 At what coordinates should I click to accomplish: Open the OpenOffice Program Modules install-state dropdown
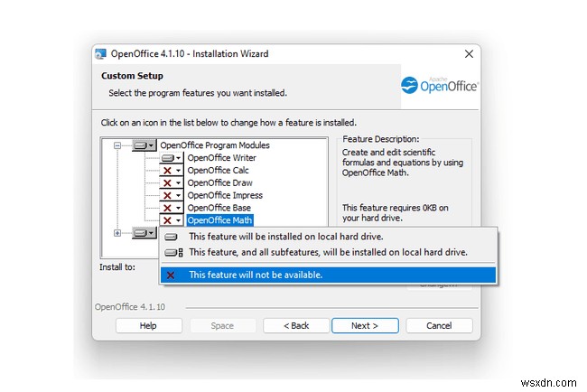144,145
